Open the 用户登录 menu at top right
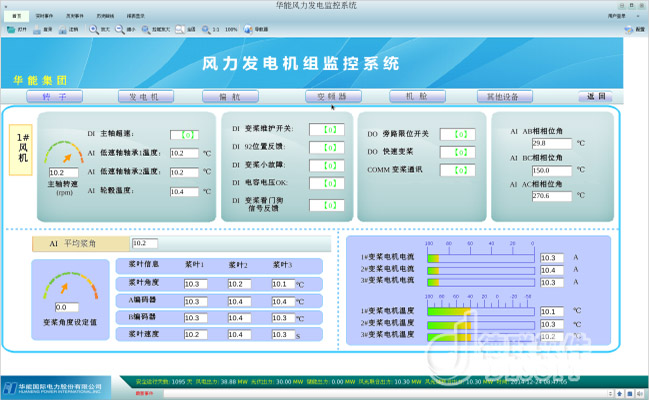Screen dimensions: 649x400 [616, 16]
